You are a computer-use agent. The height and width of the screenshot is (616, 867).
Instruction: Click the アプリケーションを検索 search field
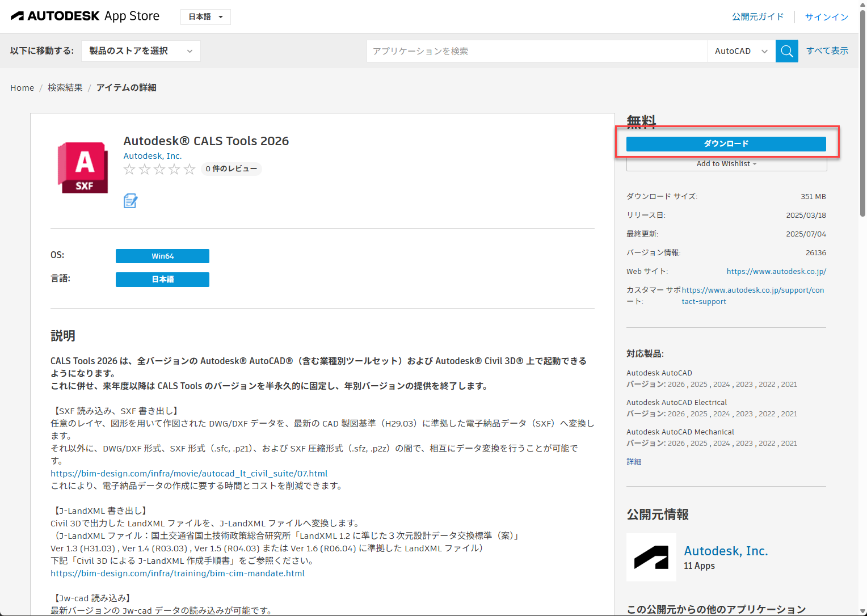pos(537,51)
